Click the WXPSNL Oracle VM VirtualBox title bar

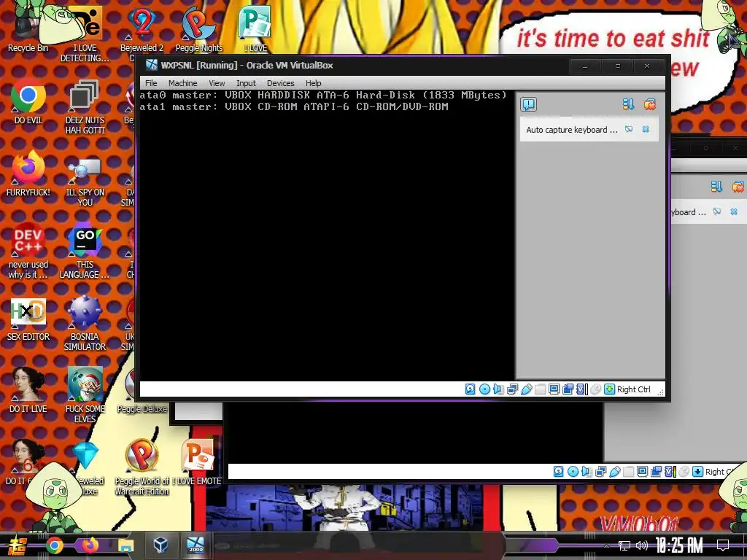[352, 66]
